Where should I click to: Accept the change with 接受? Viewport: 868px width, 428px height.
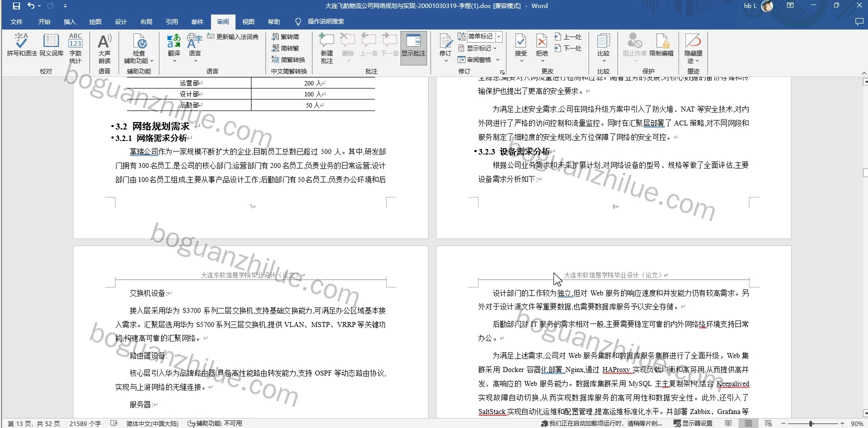pyautogui.click(x=520, y=48)
